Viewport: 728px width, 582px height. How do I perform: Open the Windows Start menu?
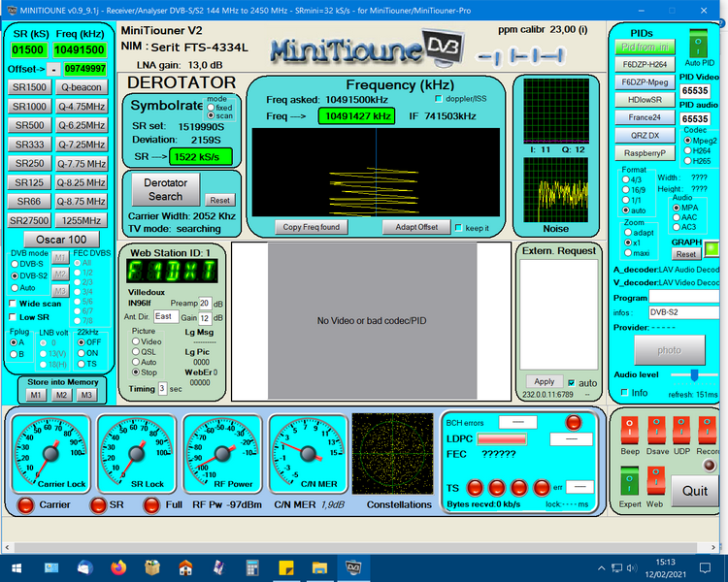tap(17, 567)
